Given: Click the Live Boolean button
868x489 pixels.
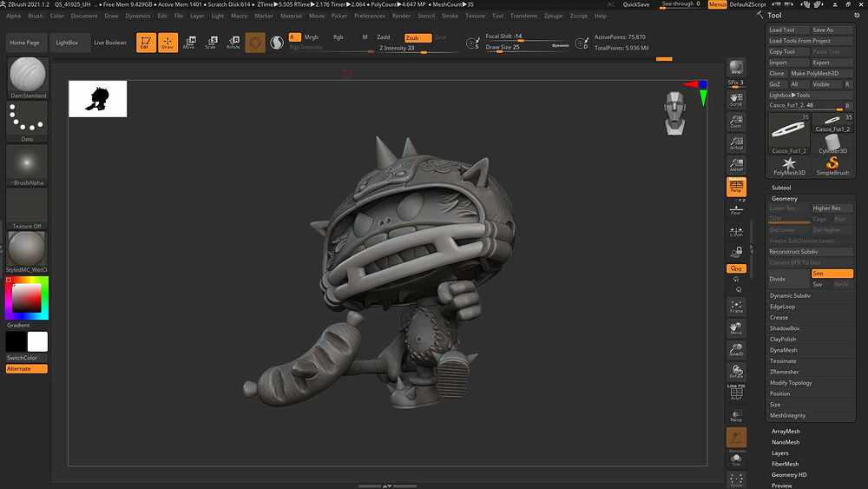Looking at the screenshot, I should coord(110,43).
